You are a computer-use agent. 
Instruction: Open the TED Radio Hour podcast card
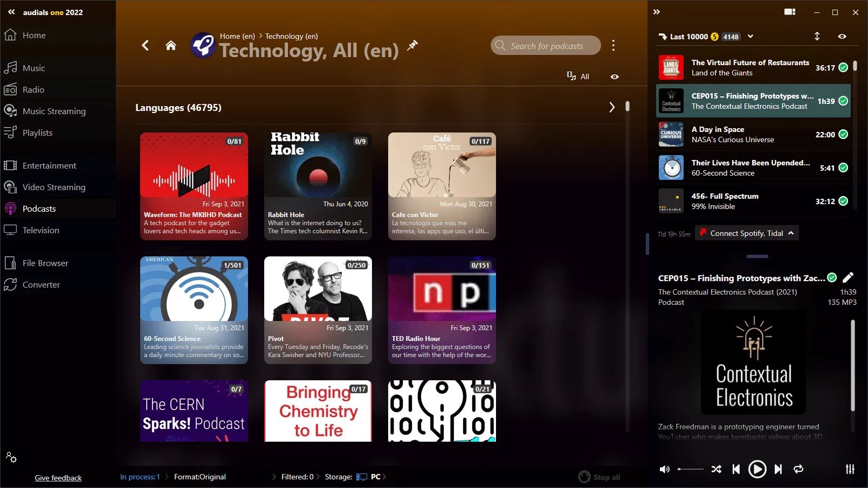click(x=442, y=310)
